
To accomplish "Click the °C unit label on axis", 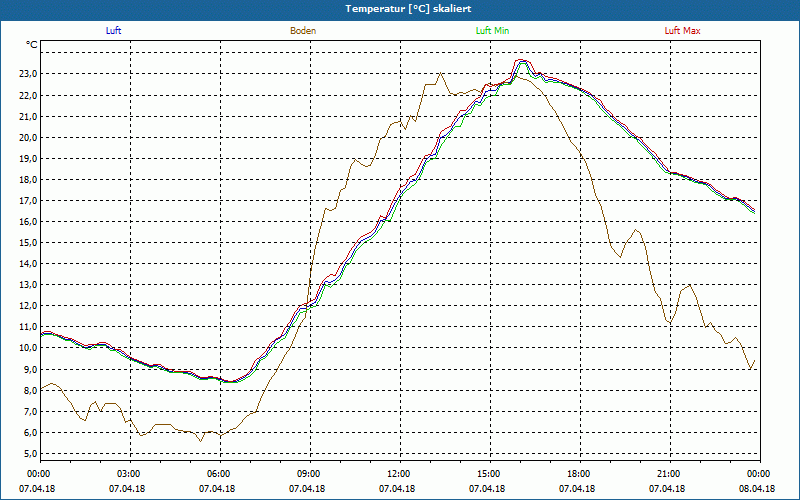I will [x=32, y=45].
